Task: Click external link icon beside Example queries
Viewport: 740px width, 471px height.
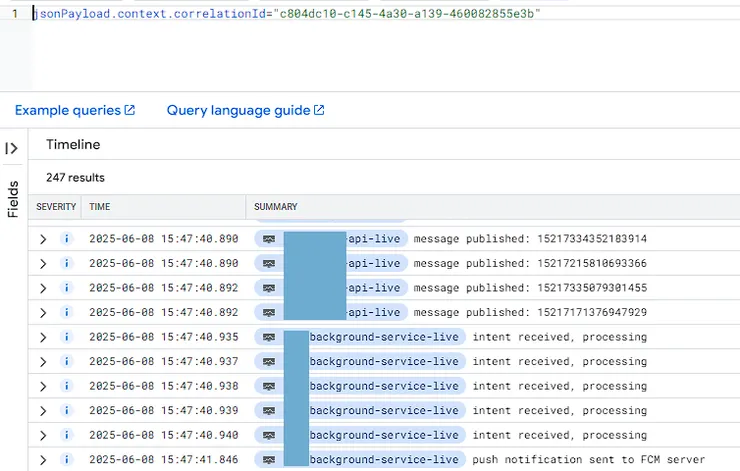Action: click(x=130, y=110)
